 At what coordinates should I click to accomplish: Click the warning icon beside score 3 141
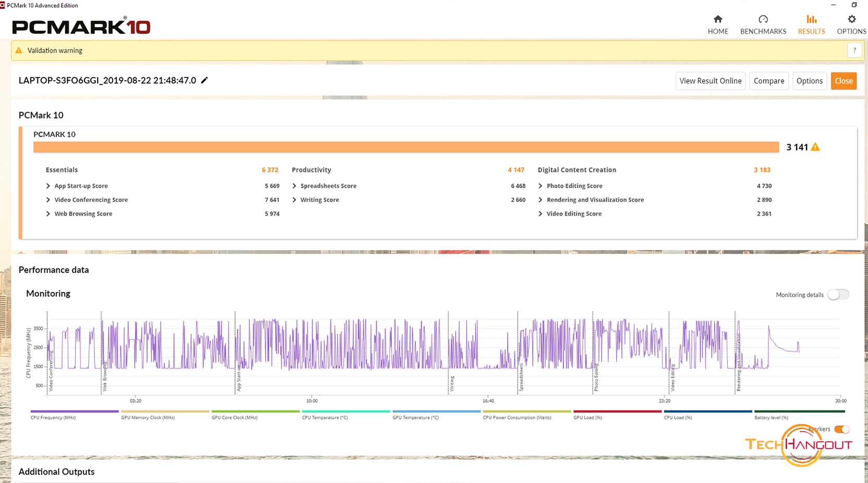pos(815,147)
